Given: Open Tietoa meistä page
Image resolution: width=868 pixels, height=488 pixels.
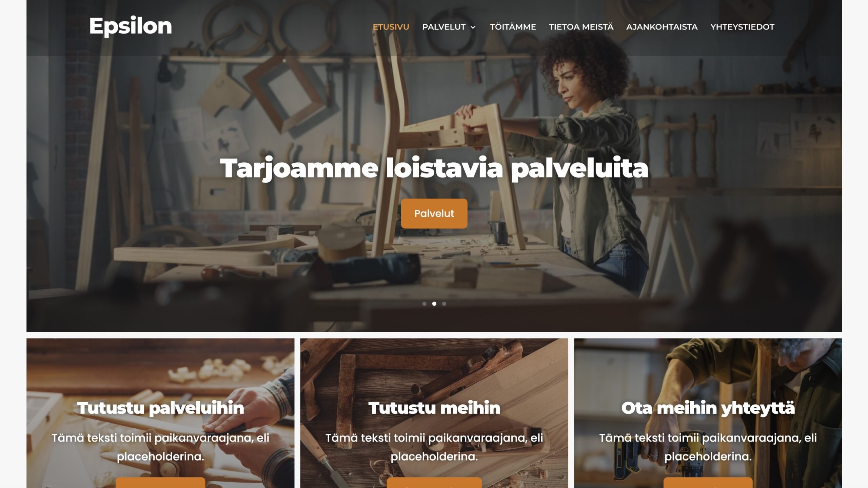Looking at the screenshot, I should pos(581,27).
